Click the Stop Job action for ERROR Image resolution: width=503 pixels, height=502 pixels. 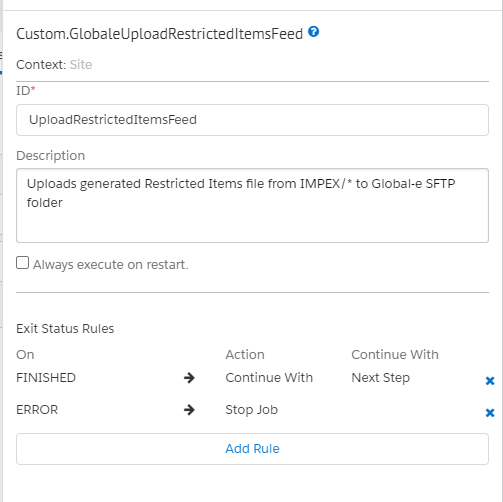point(251,410)
